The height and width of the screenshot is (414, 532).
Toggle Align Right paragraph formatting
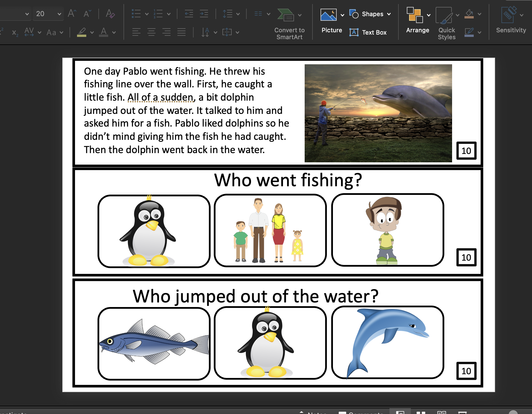pyautogui.click(x=167, y=32)
